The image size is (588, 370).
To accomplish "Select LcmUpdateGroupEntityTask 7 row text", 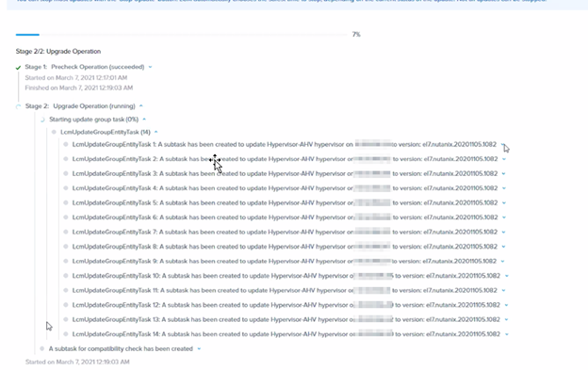I will click(285, 233).
